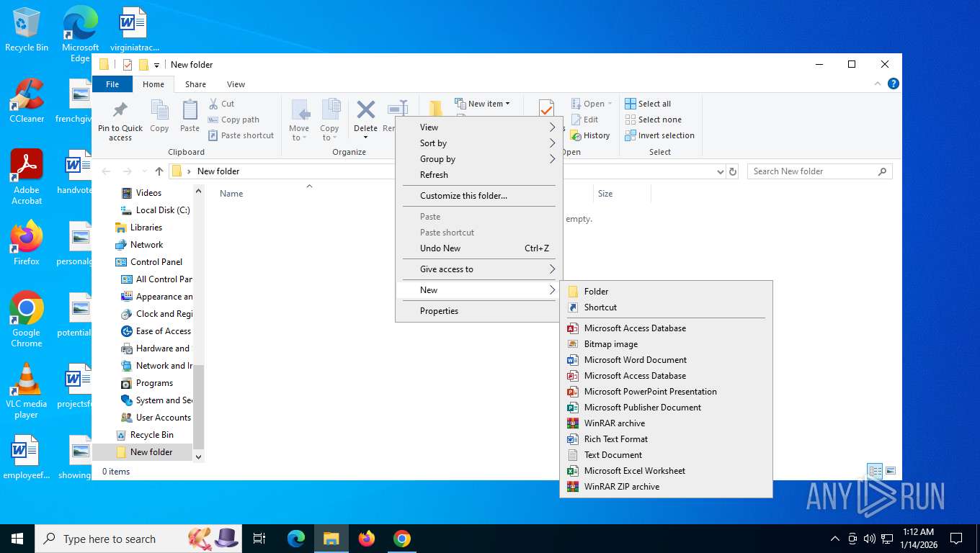The height and width of the screenshot is (553, 980).
Task: Click Copy path in Clipboard group
Action: point(233,120)
